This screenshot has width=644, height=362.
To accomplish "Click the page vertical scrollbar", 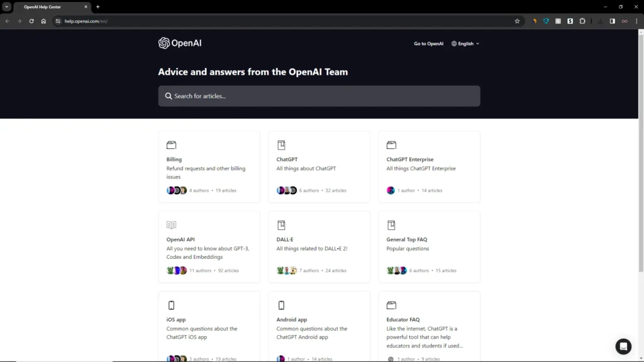I will [641, 153].
